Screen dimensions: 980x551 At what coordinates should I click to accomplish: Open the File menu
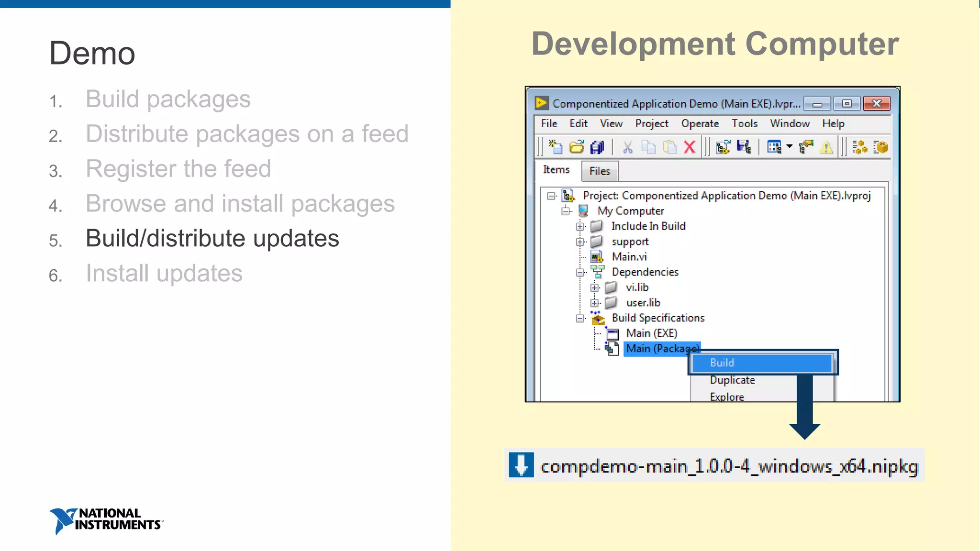click(549, 123)
